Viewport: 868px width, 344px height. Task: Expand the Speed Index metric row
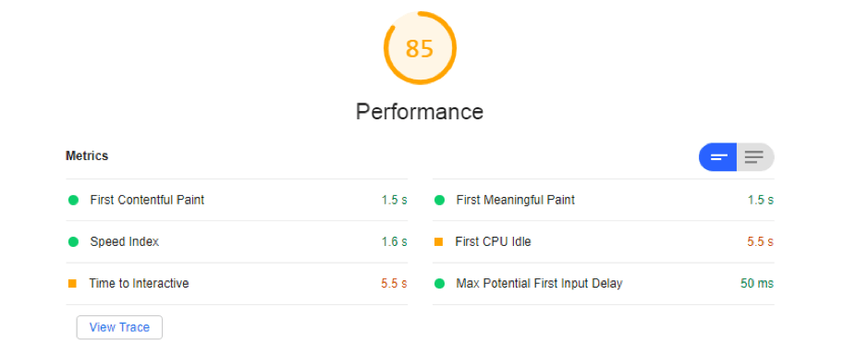[237, 242]
